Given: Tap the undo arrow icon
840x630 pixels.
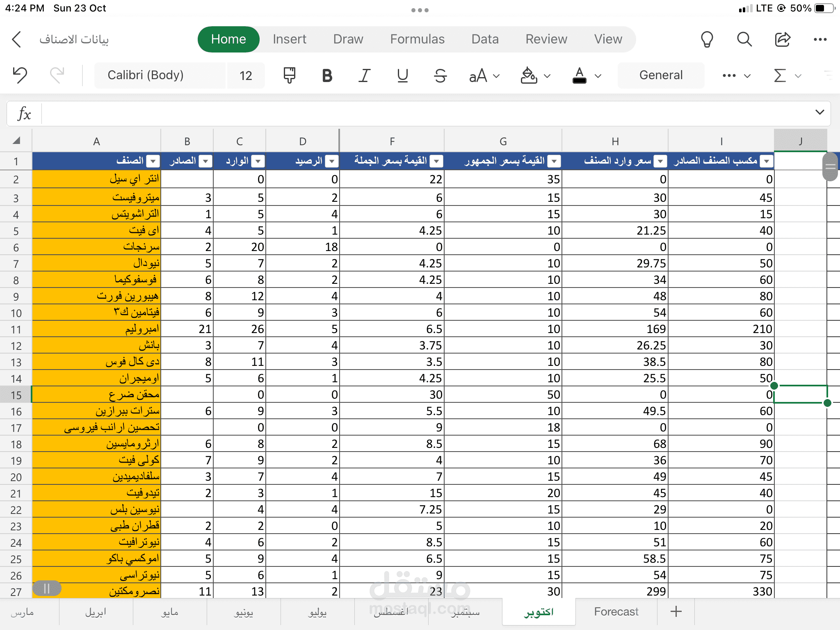Looking at the screenshot, I should click(20, 75).
